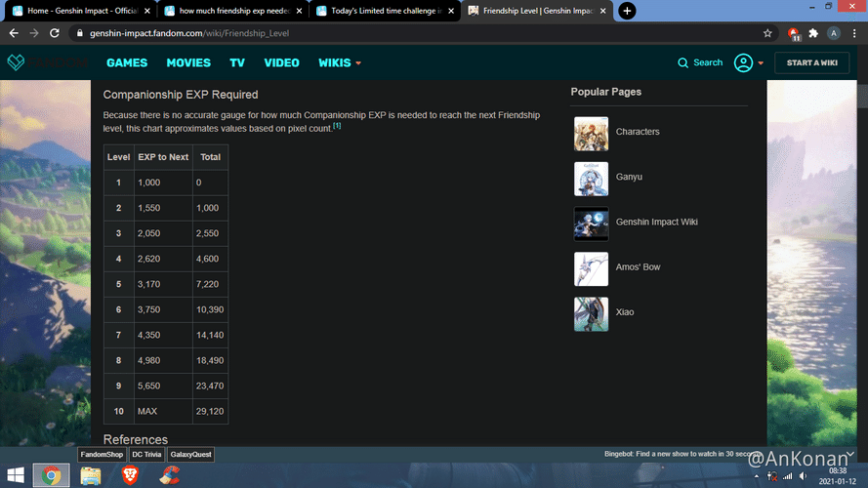Viewport: 868px width, 488px height.
Task: Click START A WIKI button
Action: pyautogui.click(x=812, y=63)
